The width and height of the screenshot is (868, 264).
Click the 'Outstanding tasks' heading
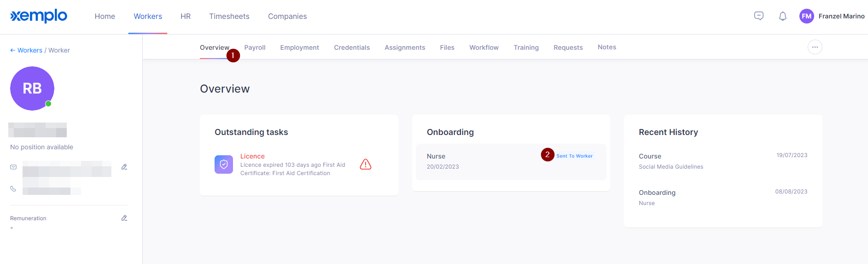(x=251, y=132)
